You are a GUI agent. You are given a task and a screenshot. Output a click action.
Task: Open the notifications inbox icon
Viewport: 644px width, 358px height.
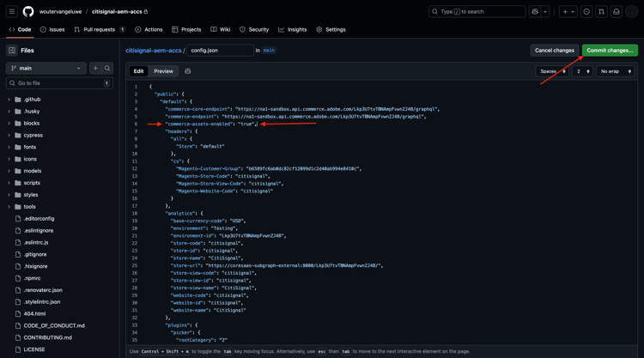click(x=616, y=11)
